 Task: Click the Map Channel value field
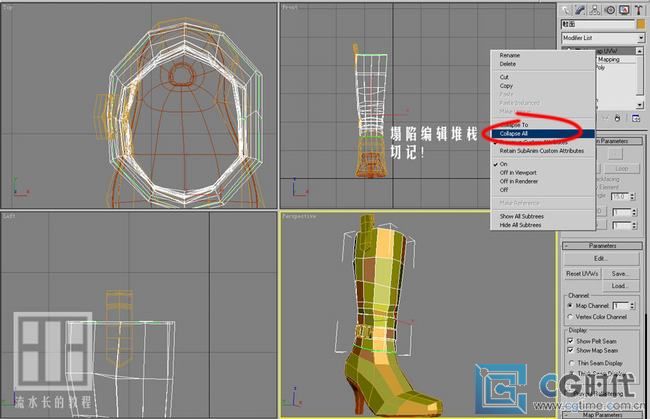(x=621, y=306)
